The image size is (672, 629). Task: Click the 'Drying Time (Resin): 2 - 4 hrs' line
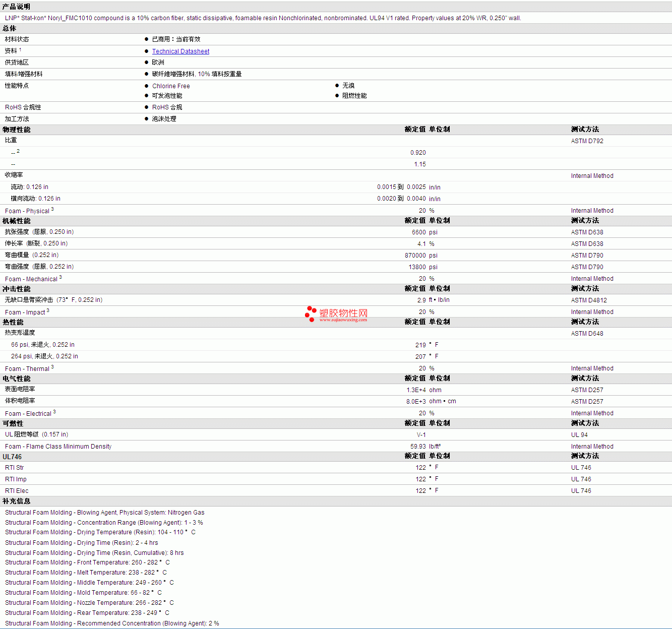pyautogui.click(x=82, y=543)
